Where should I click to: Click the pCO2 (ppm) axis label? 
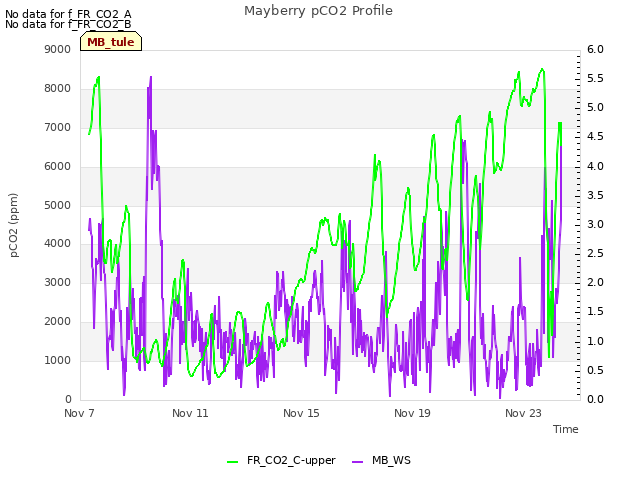coord(13,225)
